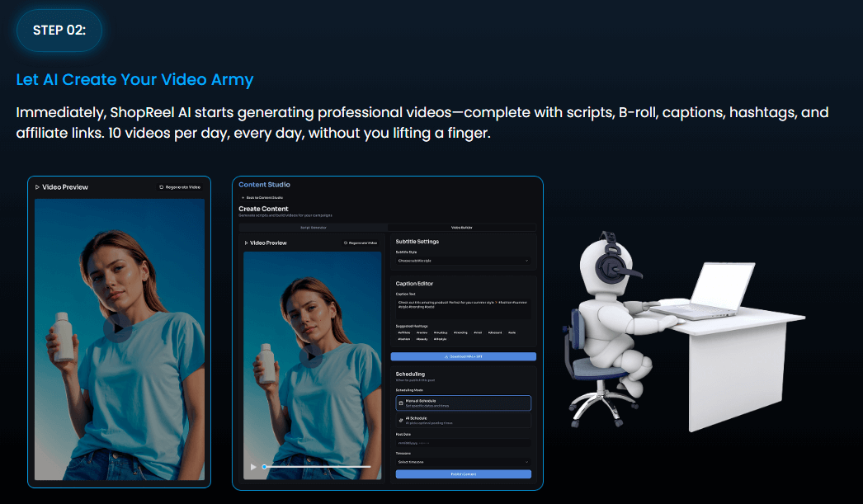
Task: Switch to the Video Builder tab
Action: [462, 227]
